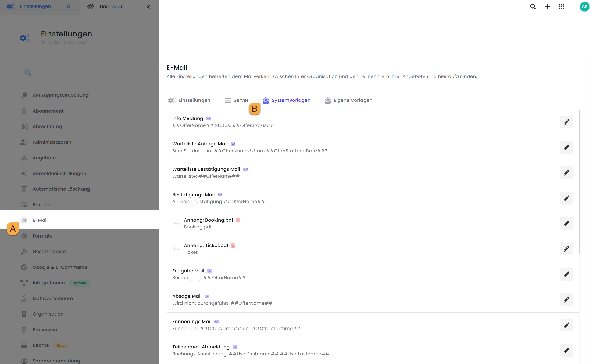
Task: Edit the Absage Mail template
Action: [566, 300]
